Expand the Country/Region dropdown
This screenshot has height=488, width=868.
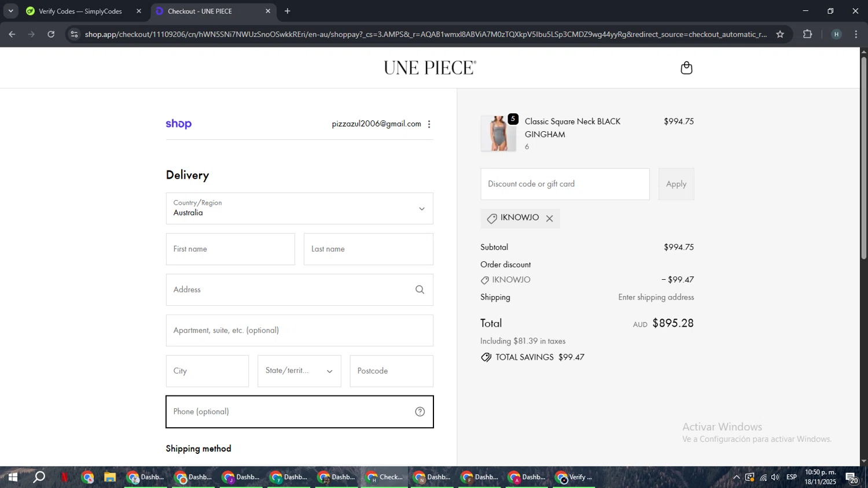click(x=300, y=209)
